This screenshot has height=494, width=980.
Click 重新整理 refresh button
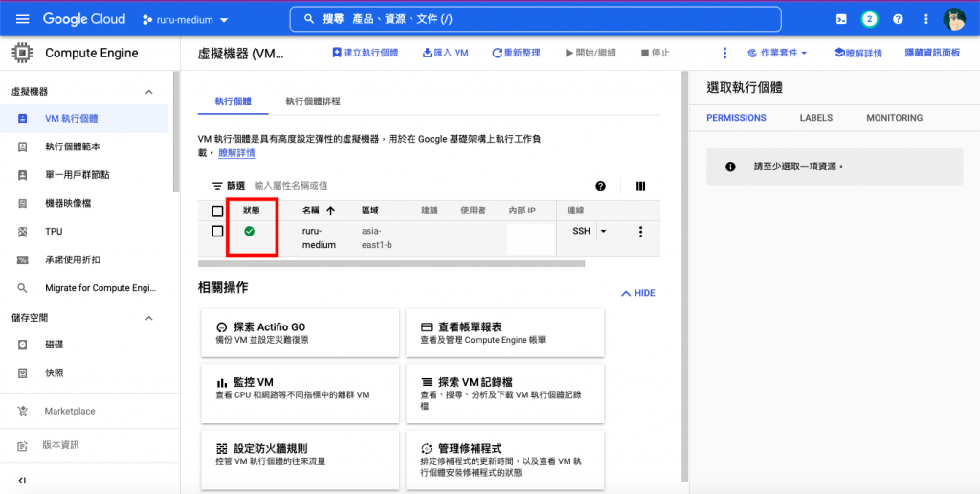click(x=516, y=54)
